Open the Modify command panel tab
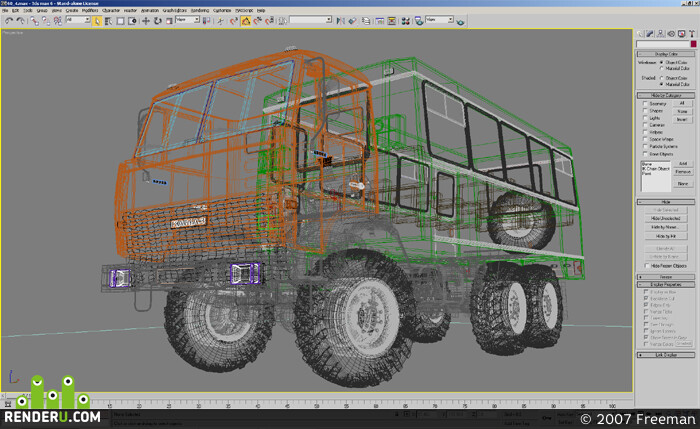This screenshot has width=700, height=429. click(650, 33)
